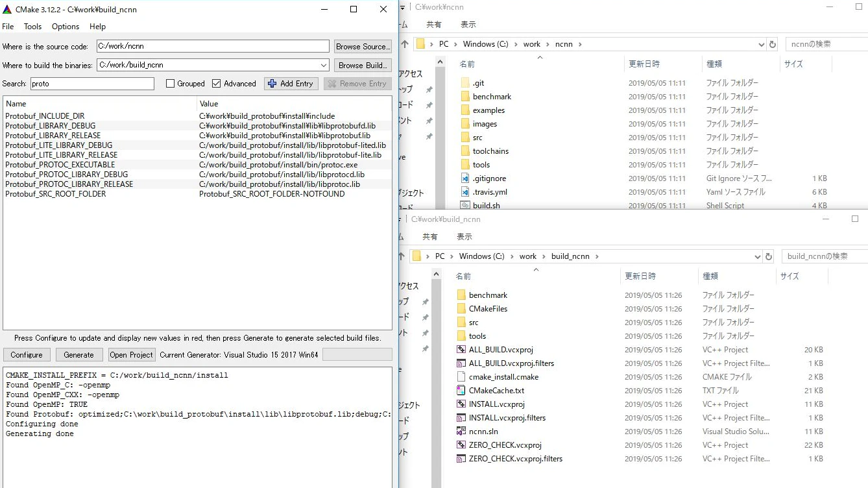Select the CMakeFiles folder icon
The width and height of the screenshot is (868, 488).
click(x=461, y=309)
